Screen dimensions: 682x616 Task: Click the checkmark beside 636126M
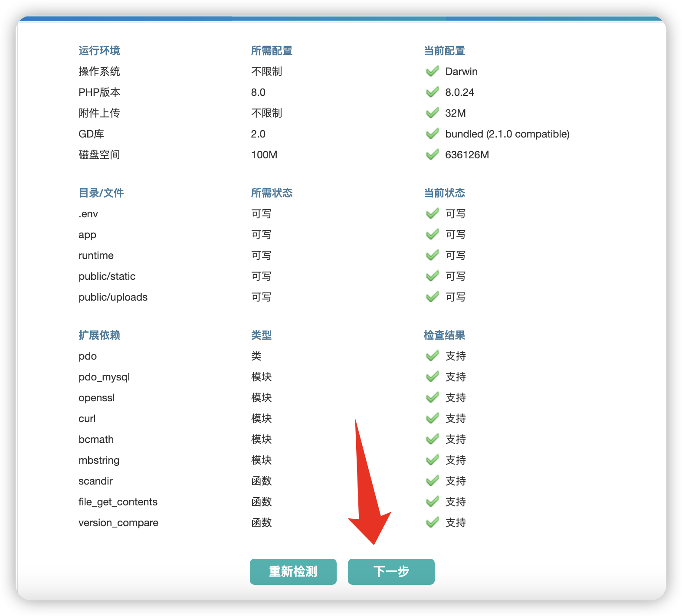(x=432, y=154)
